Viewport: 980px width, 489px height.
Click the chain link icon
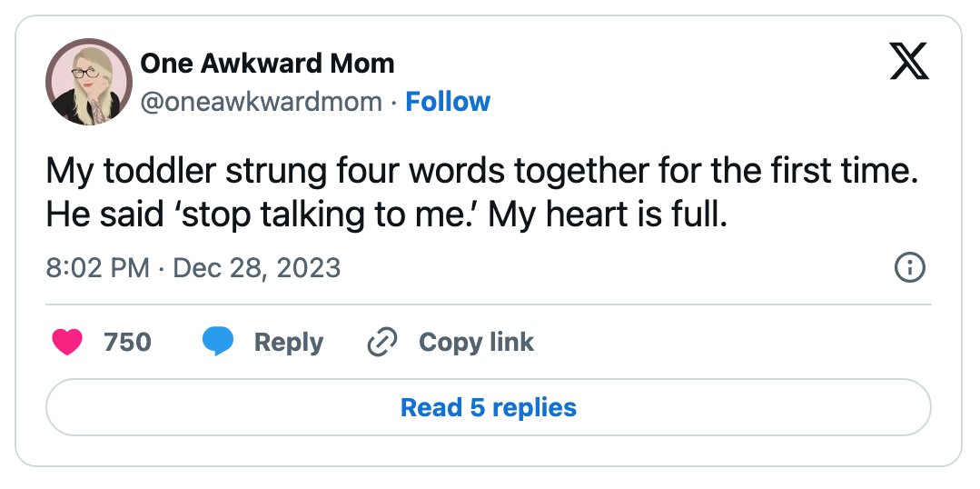(381, 342)
